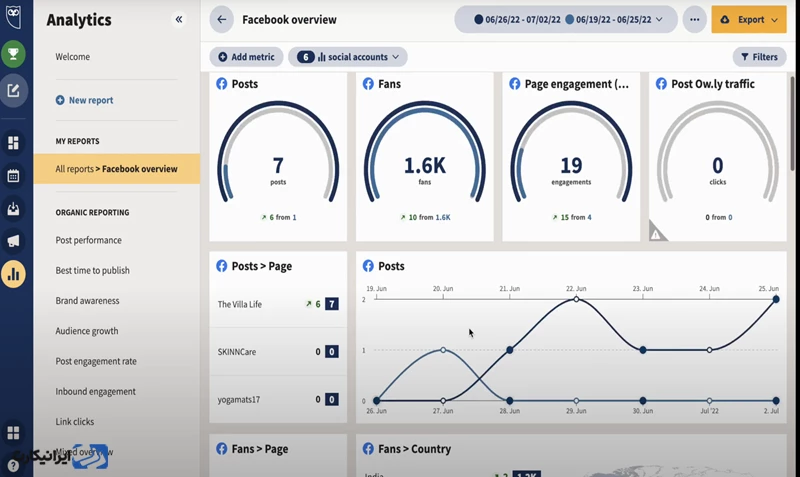800x477 pixels.
Task: Create a New report
Action: pyautogui.click(x=84, y=100)
